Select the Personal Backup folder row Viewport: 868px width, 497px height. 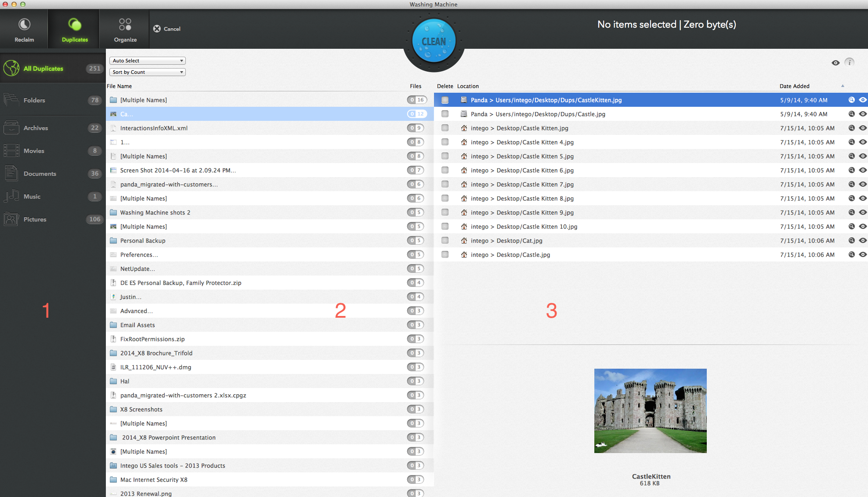(270, 241)
